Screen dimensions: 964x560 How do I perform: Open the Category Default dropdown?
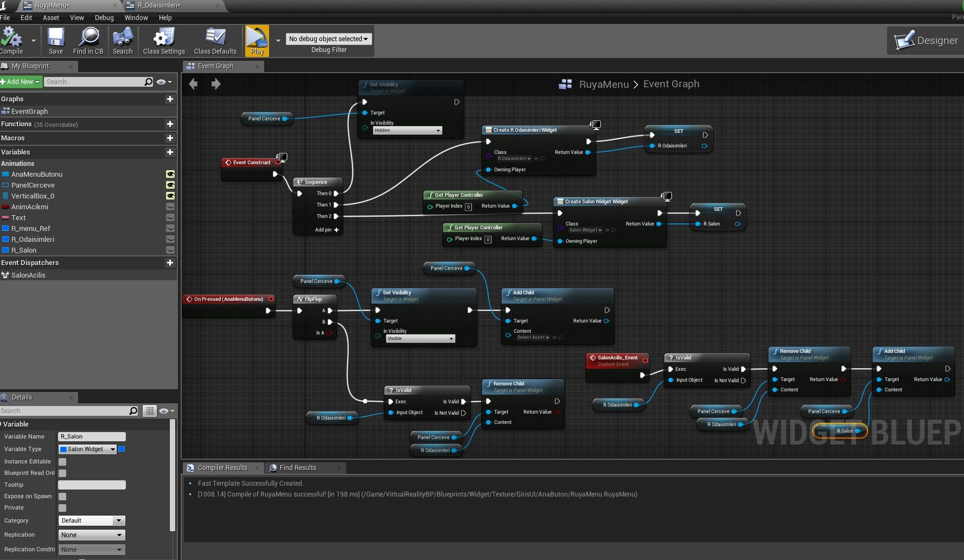pyautogui.click(x=92, y=520)
